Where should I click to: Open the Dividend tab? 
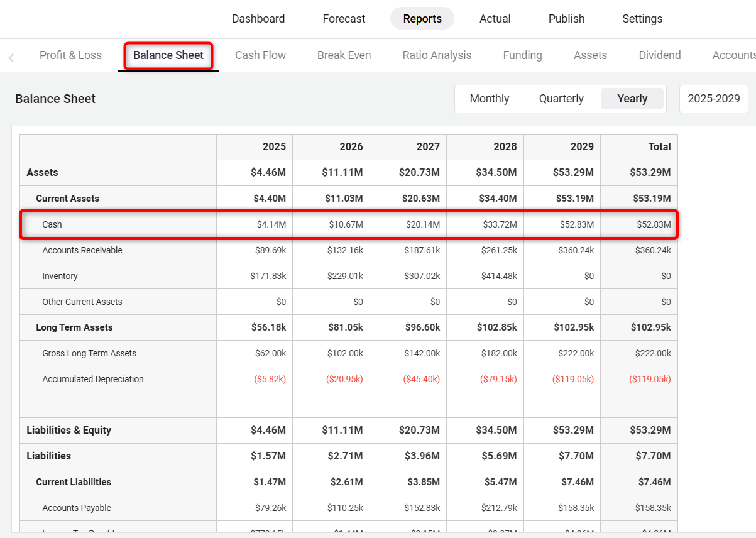659,55
